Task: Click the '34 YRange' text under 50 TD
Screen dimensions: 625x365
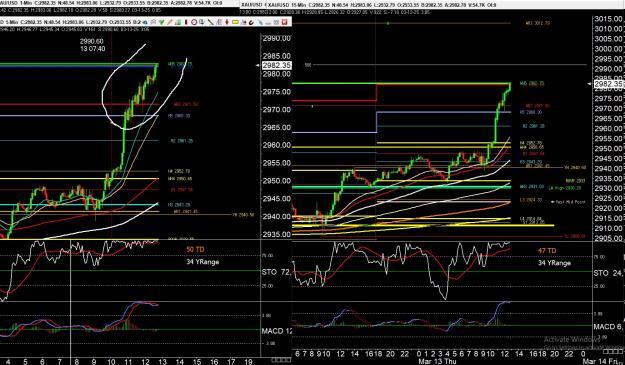Action: pyautogui.click(x=202, y=262)
